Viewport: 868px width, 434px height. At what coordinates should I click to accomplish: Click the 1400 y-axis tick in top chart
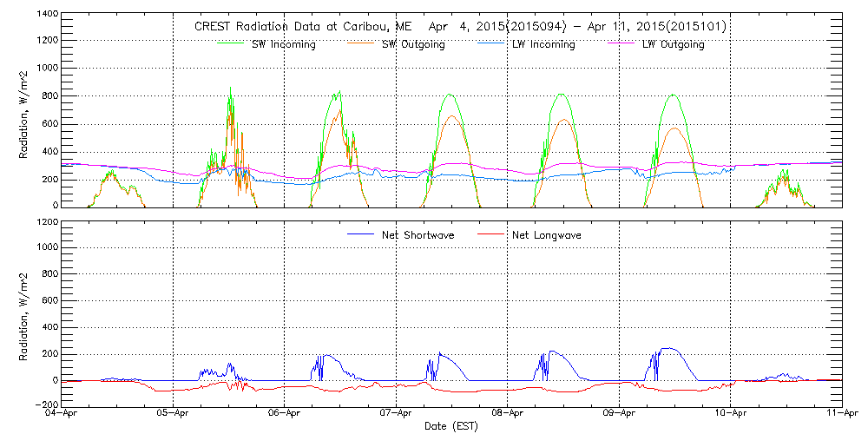click(47, 16)
